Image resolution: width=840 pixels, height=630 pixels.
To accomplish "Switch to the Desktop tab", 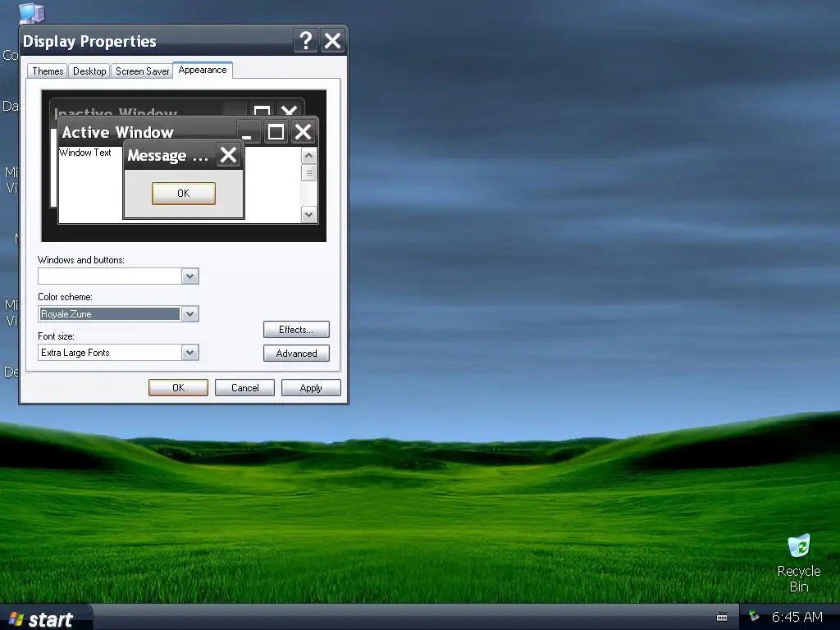I will (x=89, y=71).
